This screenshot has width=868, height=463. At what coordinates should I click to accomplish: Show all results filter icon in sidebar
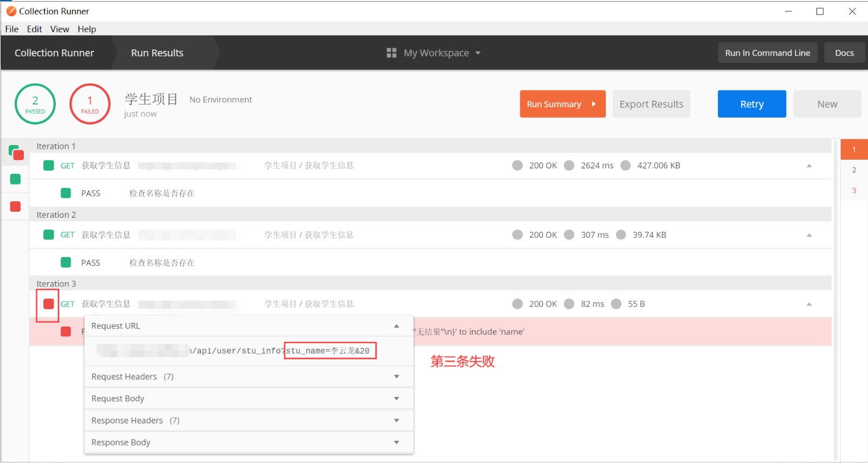pos(16,153)
